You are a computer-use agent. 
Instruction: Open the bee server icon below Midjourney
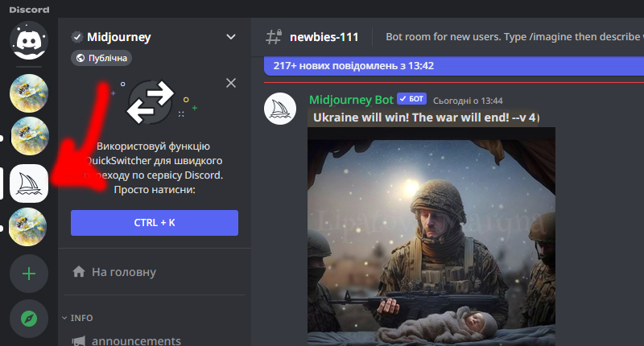click(28, 227)
